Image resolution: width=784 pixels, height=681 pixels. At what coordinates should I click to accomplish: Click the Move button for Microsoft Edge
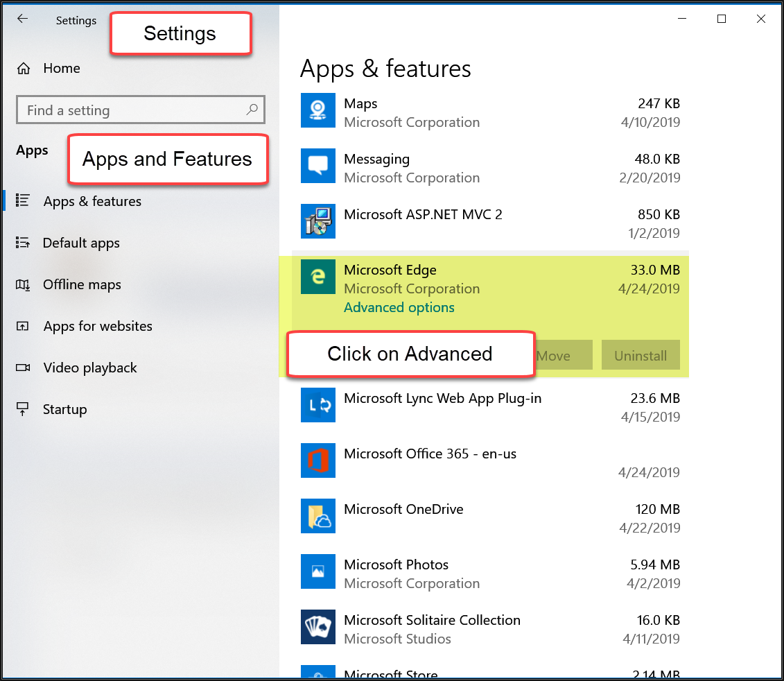[x=564, y=355]
